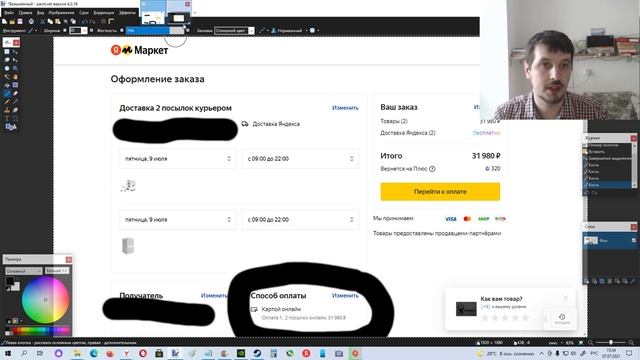Click the Undo arrow icon

pos(84,21)
